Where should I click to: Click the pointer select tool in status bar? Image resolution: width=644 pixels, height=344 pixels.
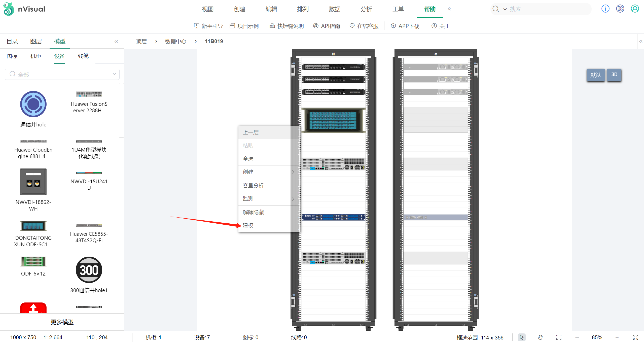(522, 337)
